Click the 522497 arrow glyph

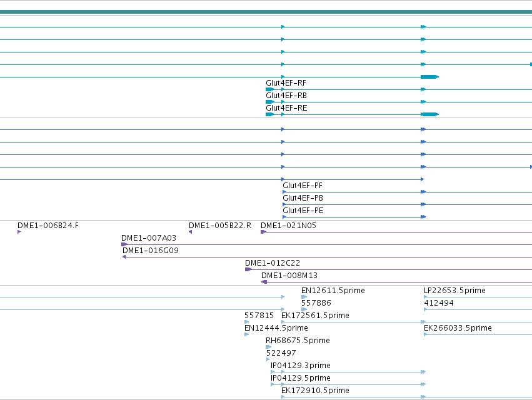(268, 359)
